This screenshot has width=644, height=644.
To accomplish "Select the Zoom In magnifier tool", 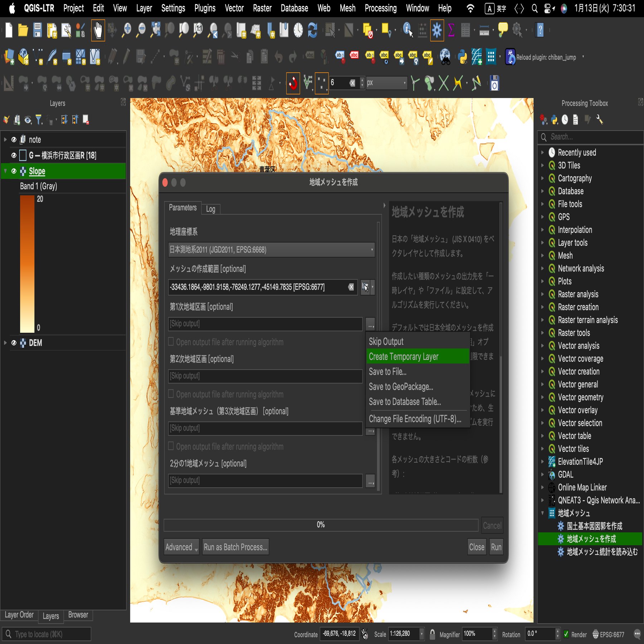I will click(x=126, y=30).
